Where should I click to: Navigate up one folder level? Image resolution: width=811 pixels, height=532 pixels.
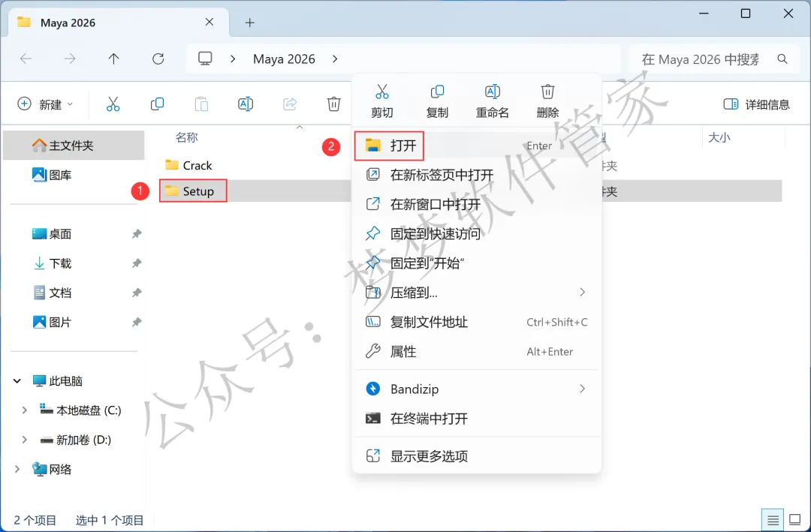pos(113,59)
